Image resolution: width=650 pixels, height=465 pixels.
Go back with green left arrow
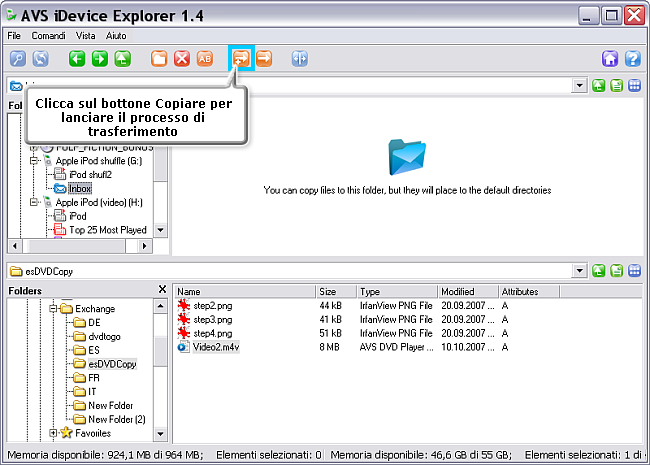click(x=77, y=58)
